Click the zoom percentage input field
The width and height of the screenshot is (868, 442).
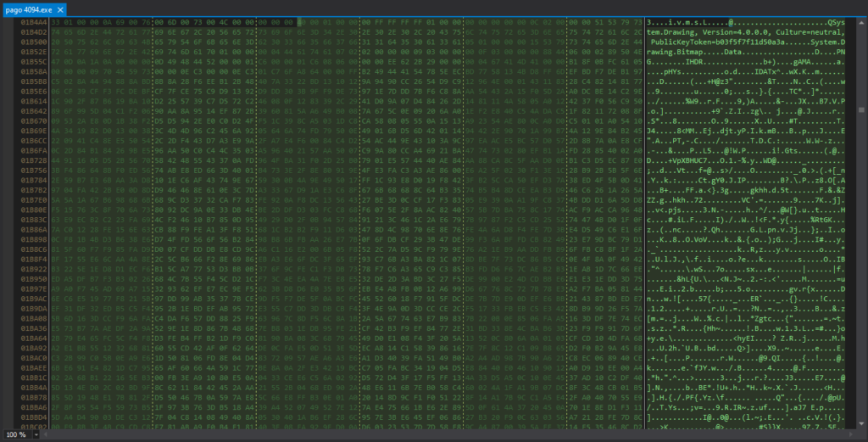[12, 434]
